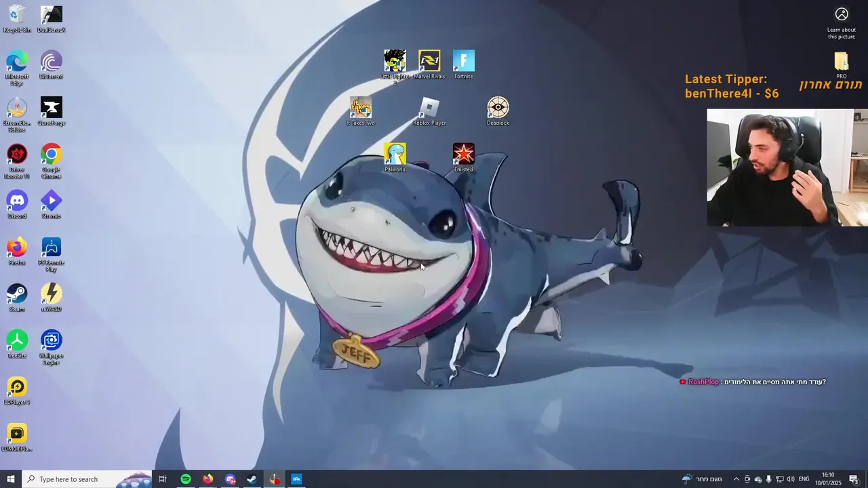Select the Steam desktop shortcut

click(17, 298)
